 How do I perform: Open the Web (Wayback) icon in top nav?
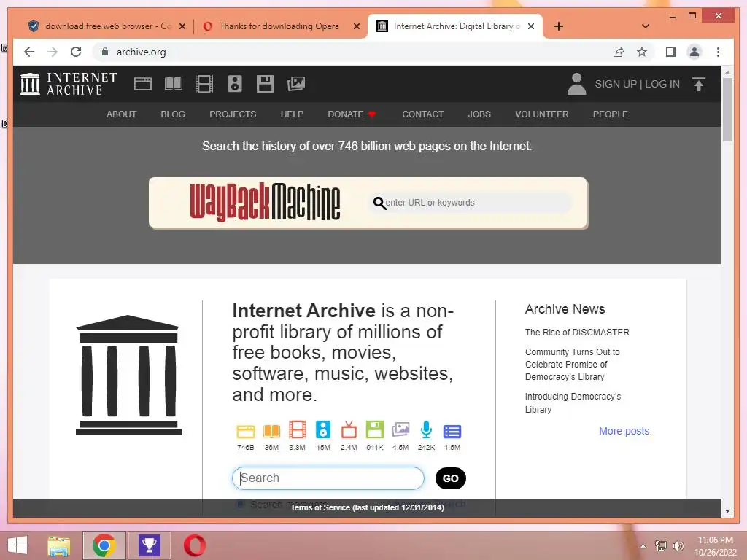[x=142, y=84]
